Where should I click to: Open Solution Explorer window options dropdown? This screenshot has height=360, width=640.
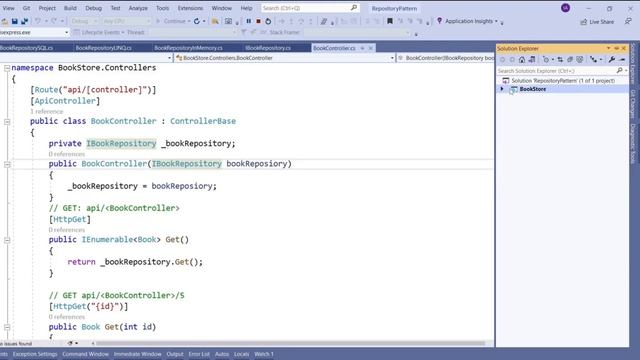coord(609,48)
